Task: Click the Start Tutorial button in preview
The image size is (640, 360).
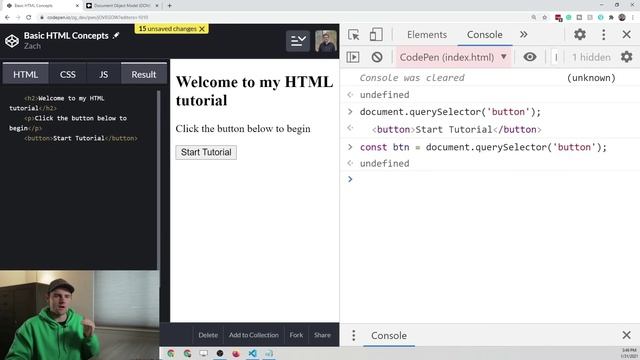Action: [206, 152]
